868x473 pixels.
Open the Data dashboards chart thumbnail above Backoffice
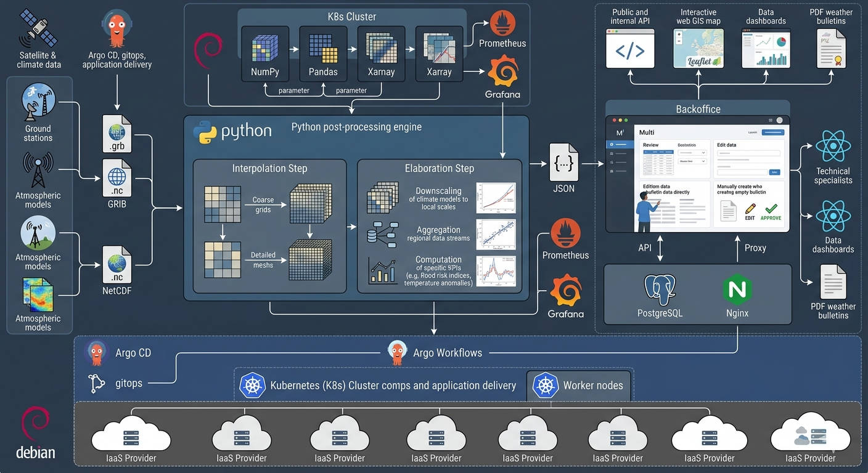pyautogui.click(x=766, y=49)
